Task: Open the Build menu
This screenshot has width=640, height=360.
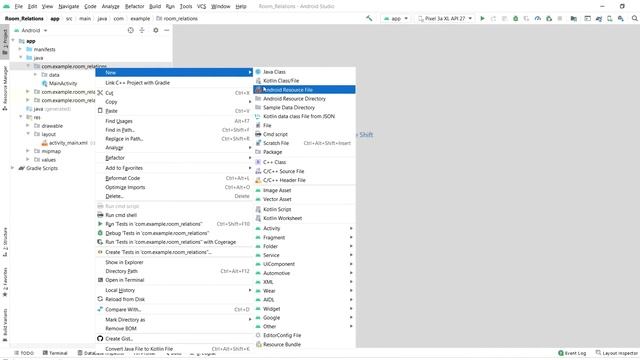Action: (155, 7)
